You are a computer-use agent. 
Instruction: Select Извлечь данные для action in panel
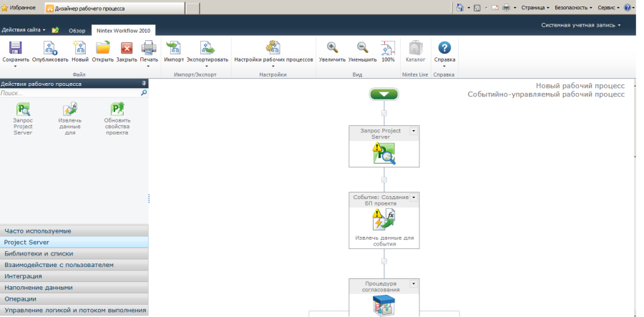tap(70, 109)
